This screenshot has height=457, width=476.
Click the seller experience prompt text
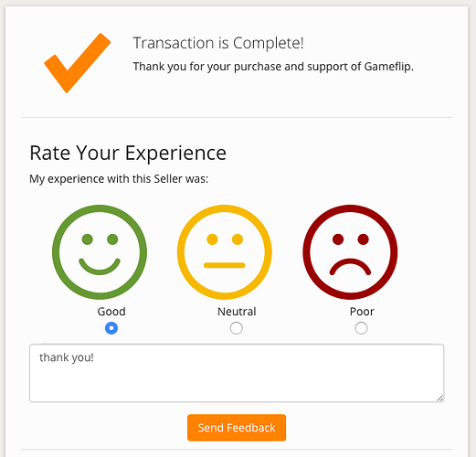point(119,179)
